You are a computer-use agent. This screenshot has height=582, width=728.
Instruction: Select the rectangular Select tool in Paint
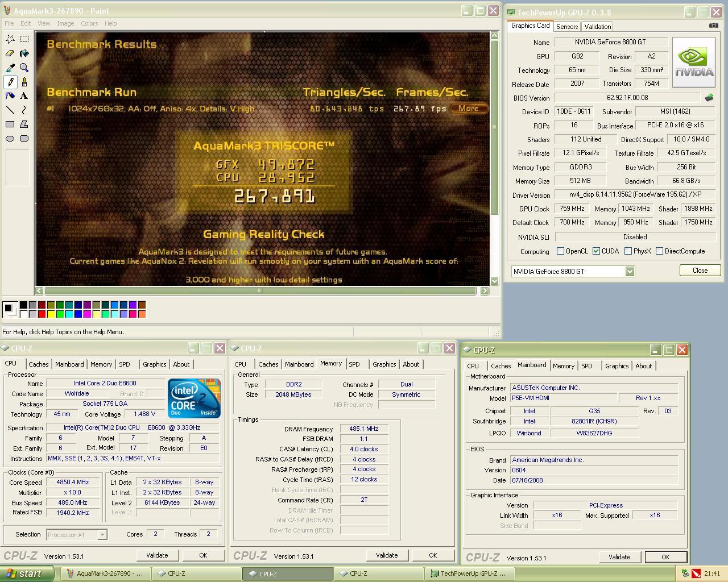pyautogui.click(x=24, y=39)
